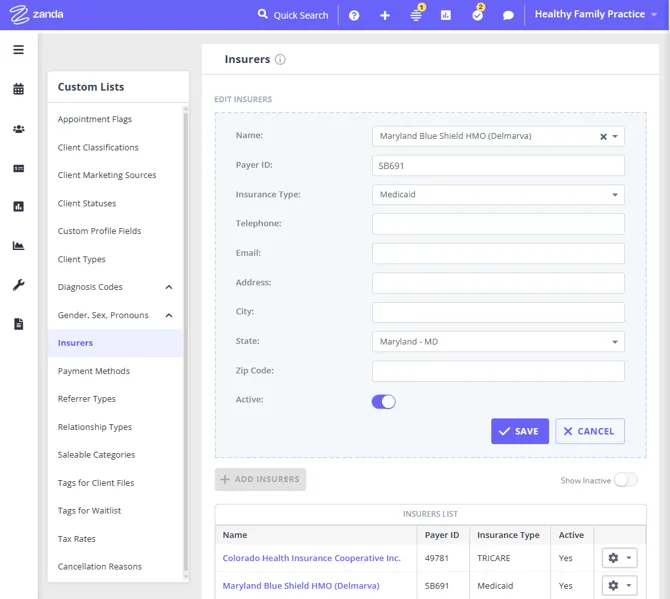The width and height of the screenshot is (670, 599).
Task: Open Tags for Waitlist
Action: (89, 511)
